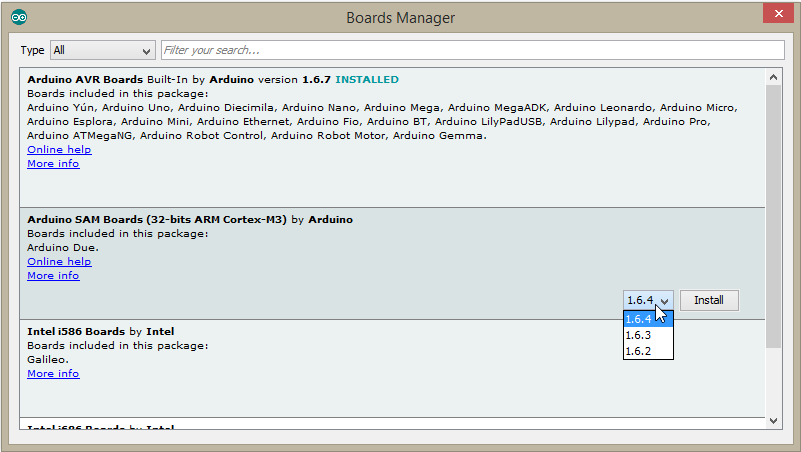Click the Install button for SAM Boards
The image size is (801, 452).
tap(709, 300)
